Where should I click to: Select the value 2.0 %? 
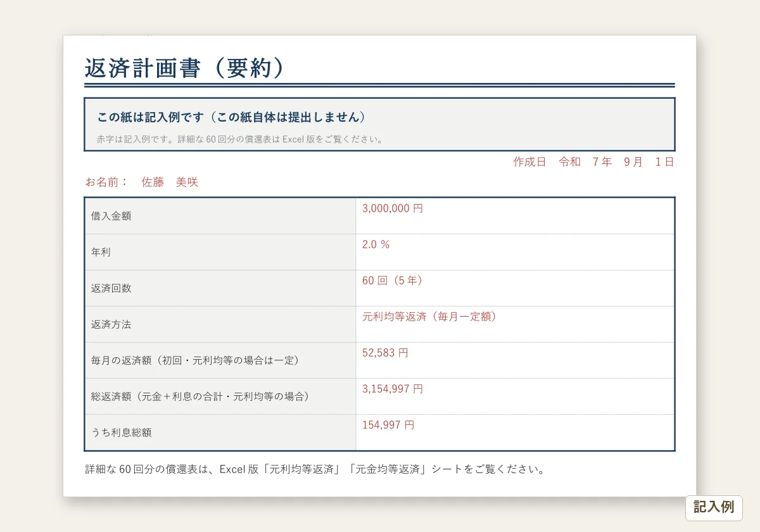pos(376,244)
